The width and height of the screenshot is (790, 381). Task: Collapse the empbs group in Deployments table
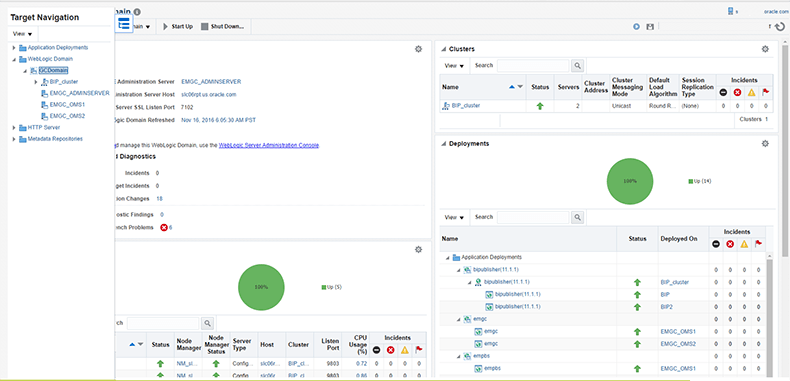tap(459, 357)
